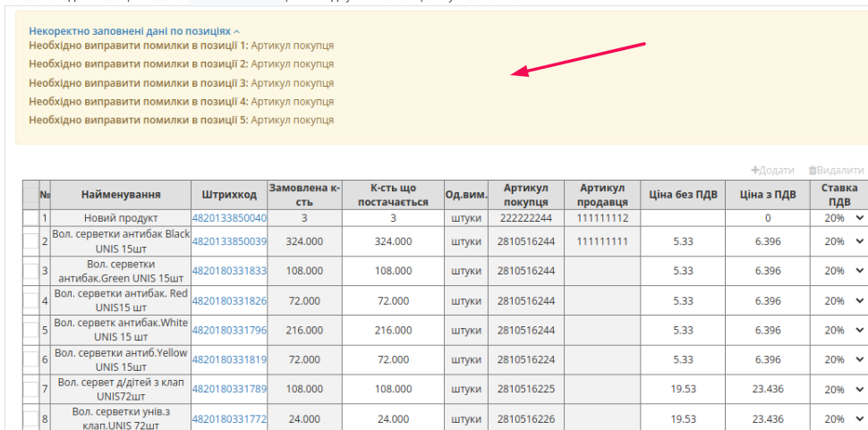
Task: Open Ставка ПДВ dropdown in row 6
Action: click(841, 359)
